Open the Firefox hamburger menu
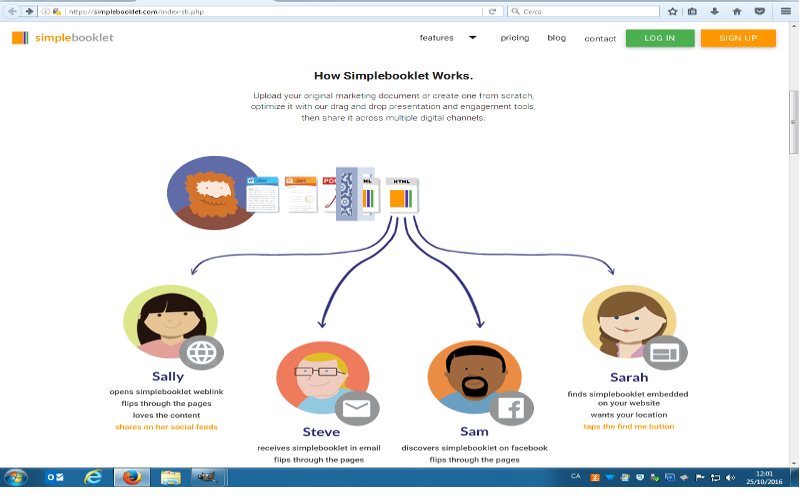Screen dimensions: 800x500 pos(785,11)
